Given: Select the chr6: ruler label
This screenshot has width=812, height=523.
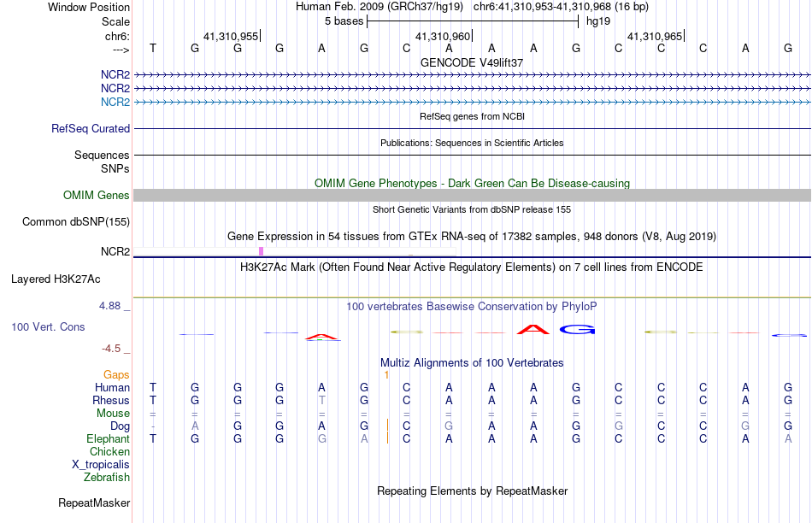Looking at the screenshot, I should tap(117, 36).
